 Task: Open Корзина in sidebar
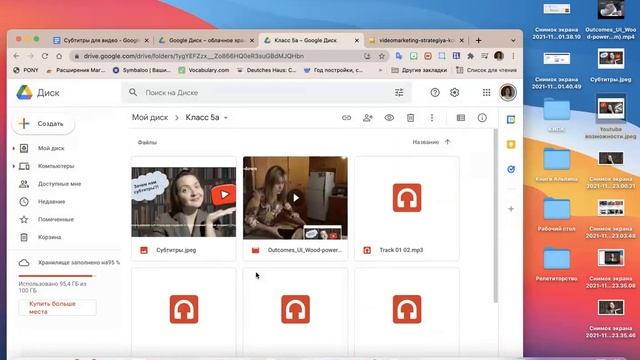coord(49,237)
